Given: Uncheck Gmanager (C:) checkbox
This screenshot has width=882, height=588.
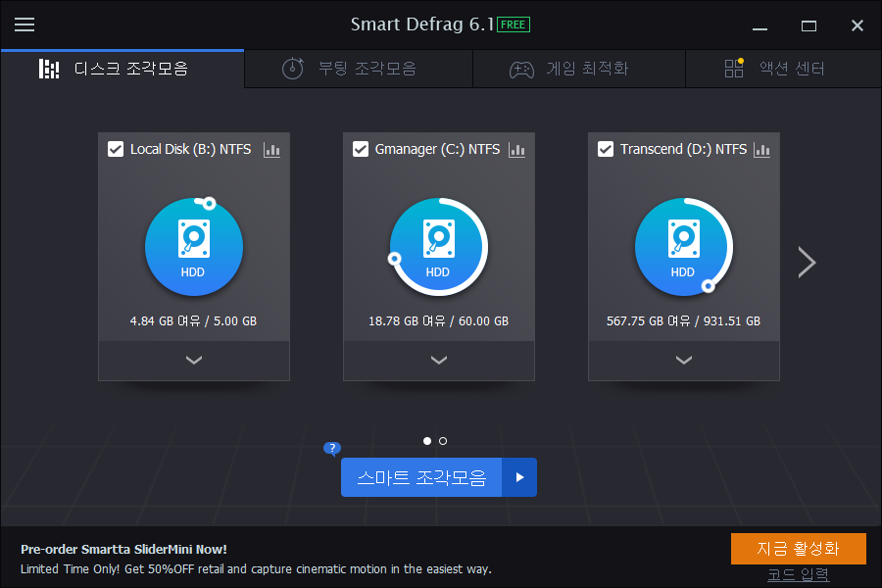Looking at the screenshot, I should click(x=361, y=149).
